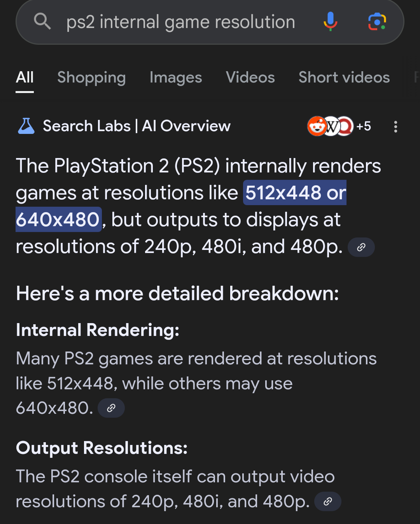Start voice search with the microphone
This screenshot has width=420, height=524.
coord(330,21)
